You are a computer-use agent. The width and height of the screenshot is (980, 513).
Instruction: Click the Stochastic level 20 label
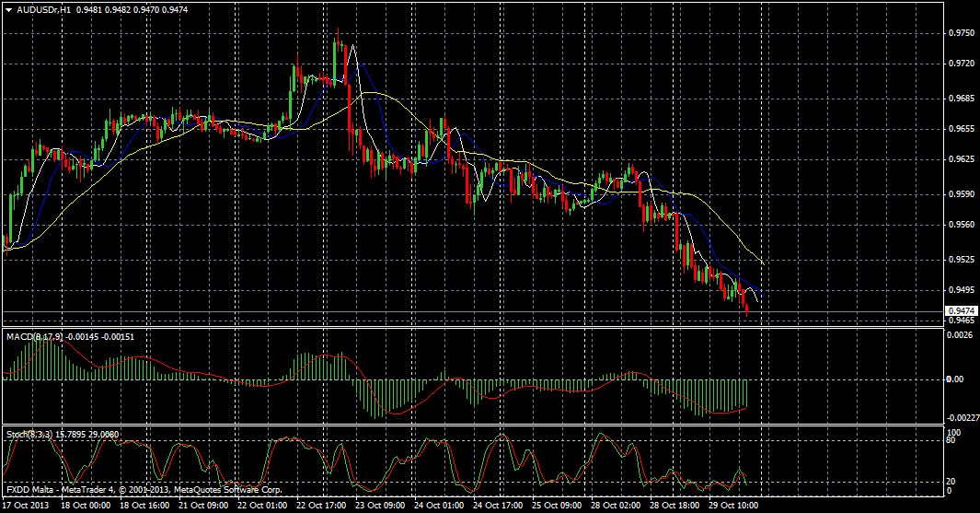[x=952, y=481]
